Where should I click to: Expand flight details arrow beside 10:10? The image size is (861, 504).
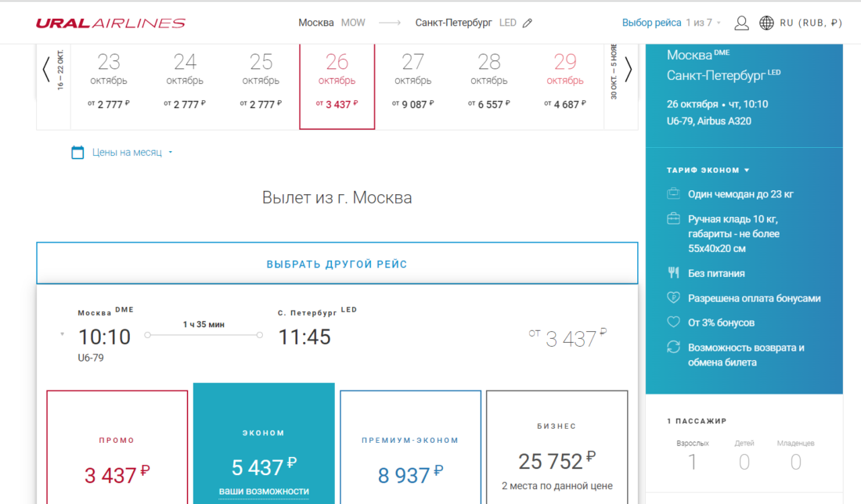pyautogui.click(x=62, y=335)
